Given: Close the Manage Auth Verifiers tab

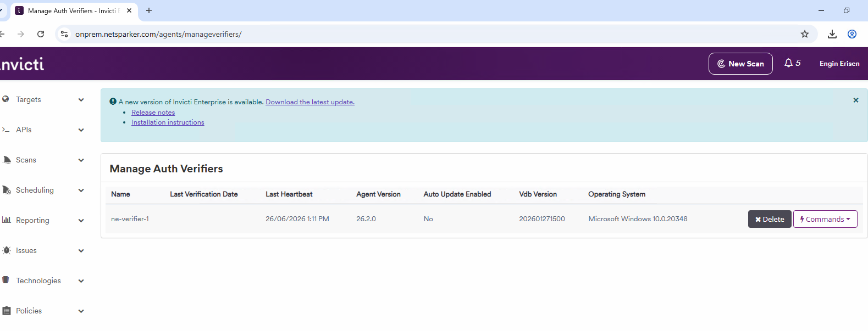Looking at the screenshot, I should pos(129,10).
